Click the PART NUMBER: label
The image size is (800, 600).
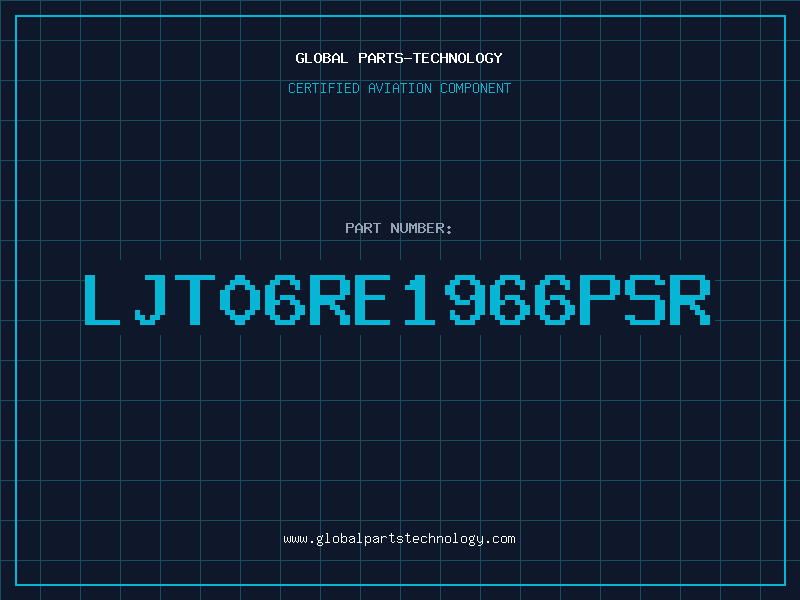[x=399, y=228]
